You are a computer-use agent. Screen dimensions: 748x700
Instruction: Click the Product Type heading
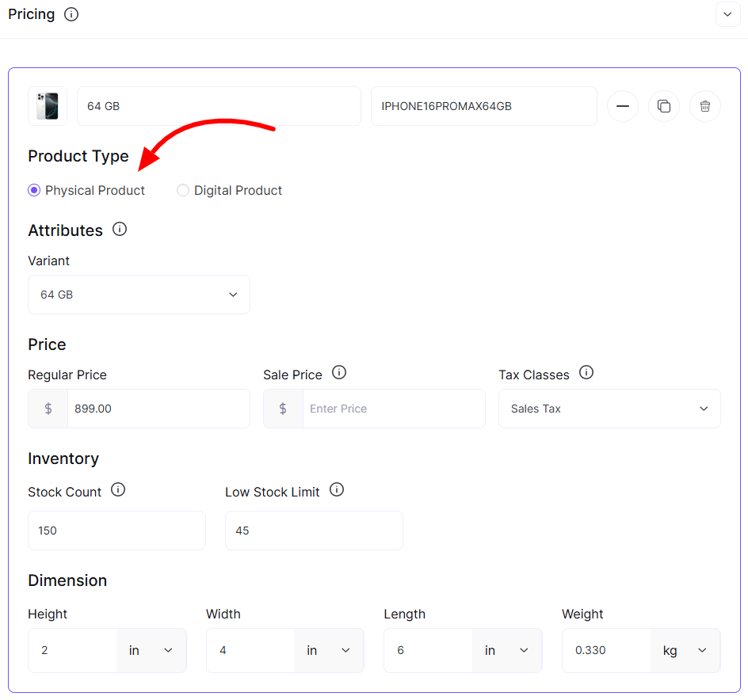78,157
